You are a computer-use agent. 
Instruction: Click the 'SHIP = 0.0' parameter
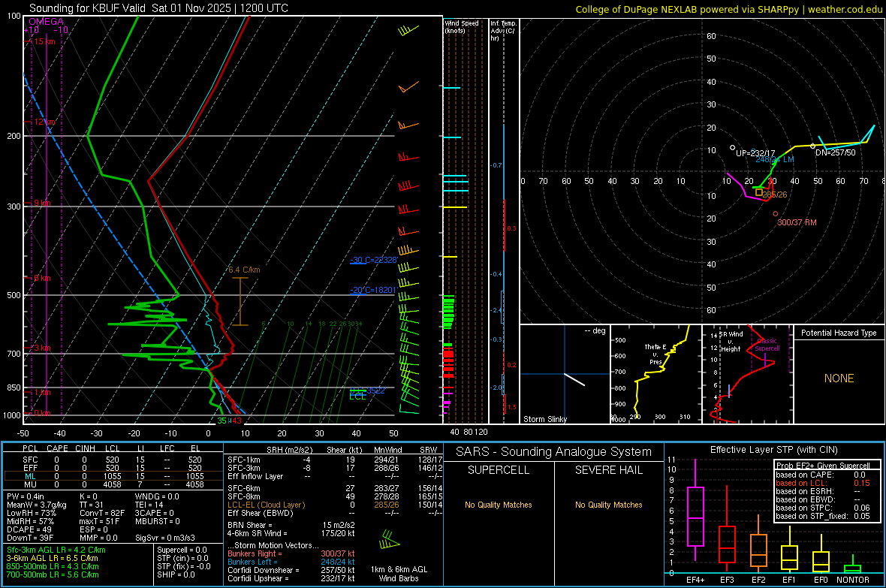[x=176, y=574]
